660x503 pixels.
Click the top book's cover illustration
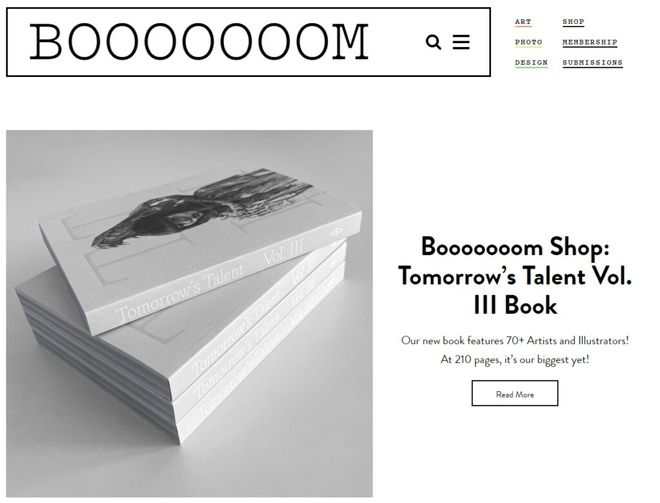202,208
